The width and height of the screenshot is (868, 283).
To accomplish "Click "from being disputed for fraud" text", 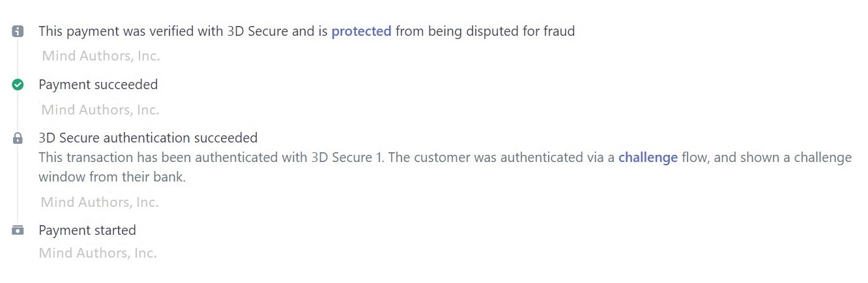I will tap(485, 31).
